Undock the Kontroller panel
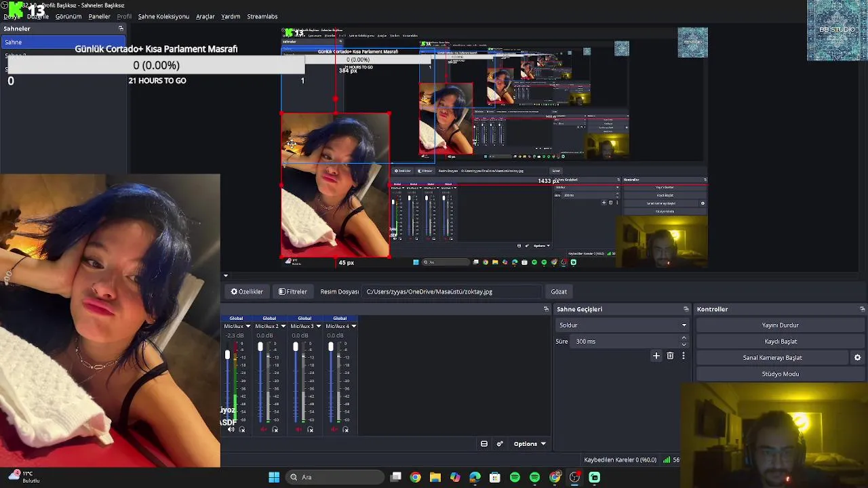 pyautogui.click(x=862, y=309)
